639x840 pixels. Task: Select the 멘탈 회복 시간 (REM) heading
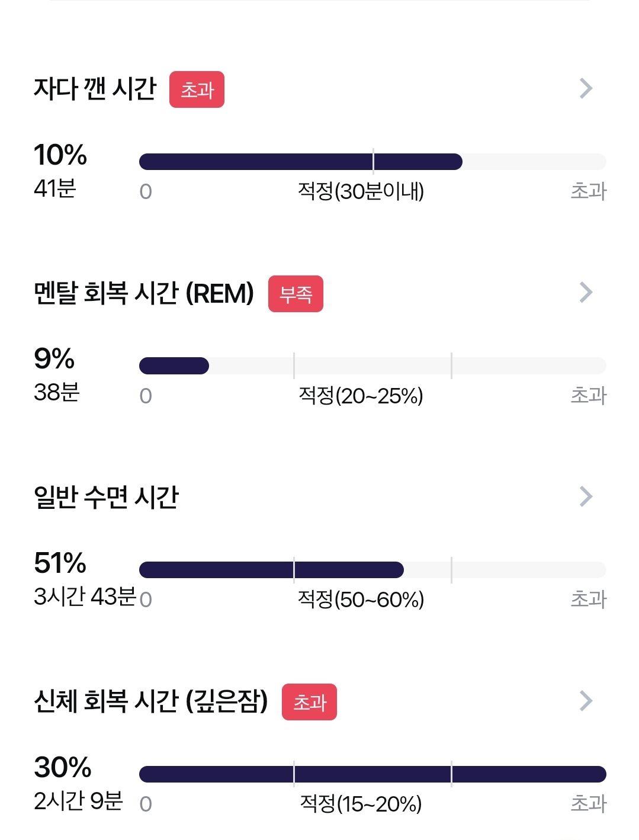point(144,293)
